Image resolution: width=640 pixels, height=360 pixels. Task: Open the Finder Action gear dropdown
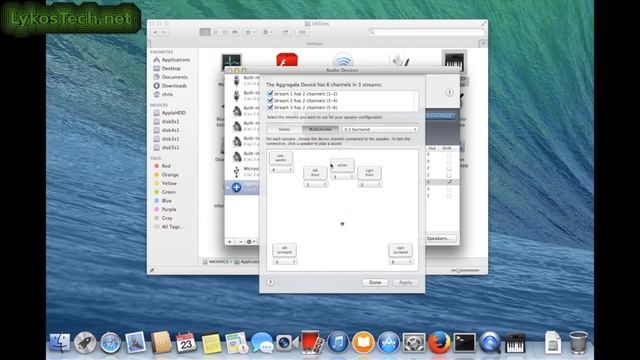267,32
